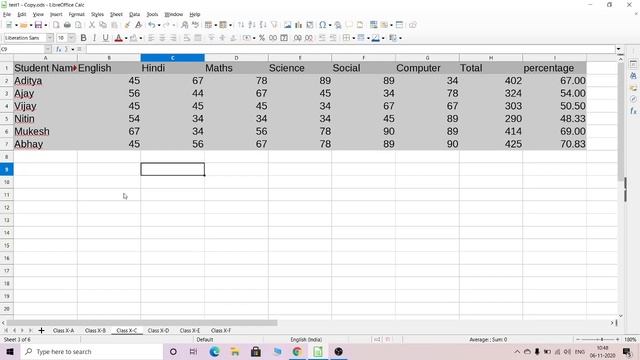Click the Borders grid icon

point(346,38)
